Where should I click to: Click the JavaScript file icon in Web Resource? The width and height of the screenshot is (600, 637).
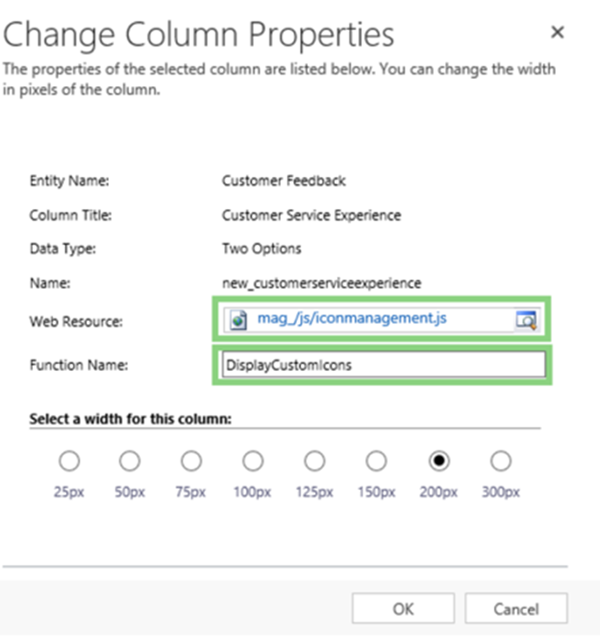tap(238, 320)
